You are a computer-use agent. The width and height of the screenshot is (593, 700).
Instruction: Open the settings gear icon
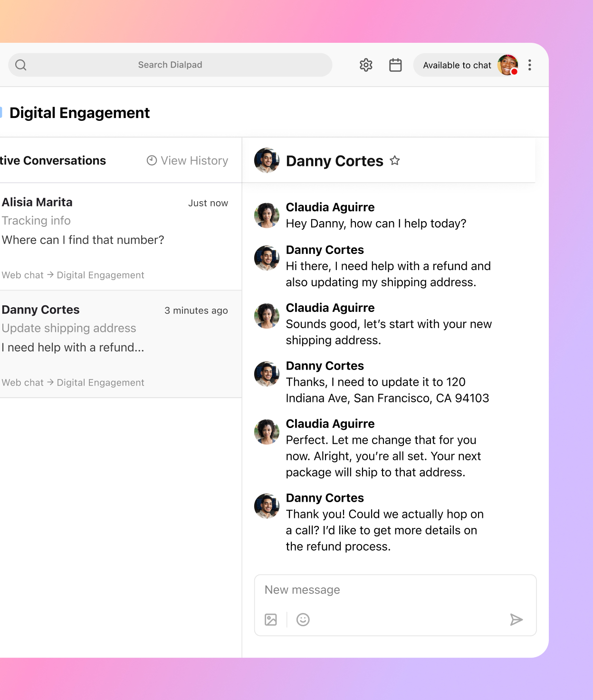[x=366, y=65]
